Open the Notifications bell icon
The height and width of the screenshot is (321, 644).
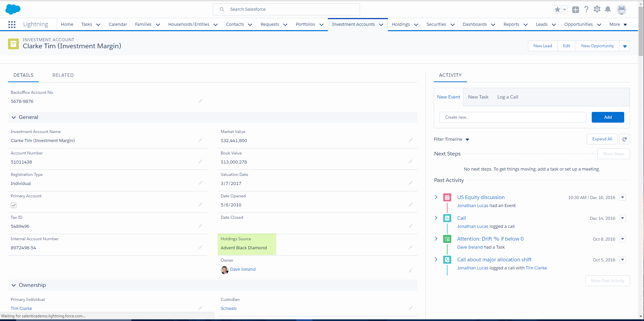(608, 9)
